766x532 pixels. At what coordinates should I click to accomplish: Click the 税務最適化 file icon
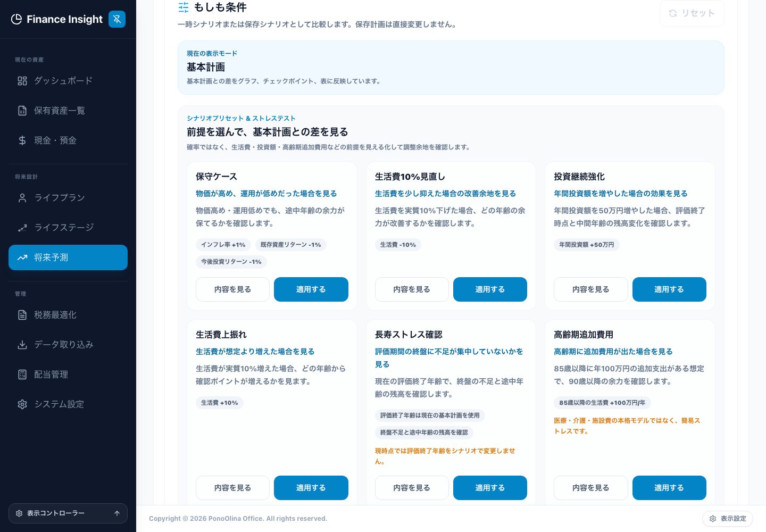[22, 315]
